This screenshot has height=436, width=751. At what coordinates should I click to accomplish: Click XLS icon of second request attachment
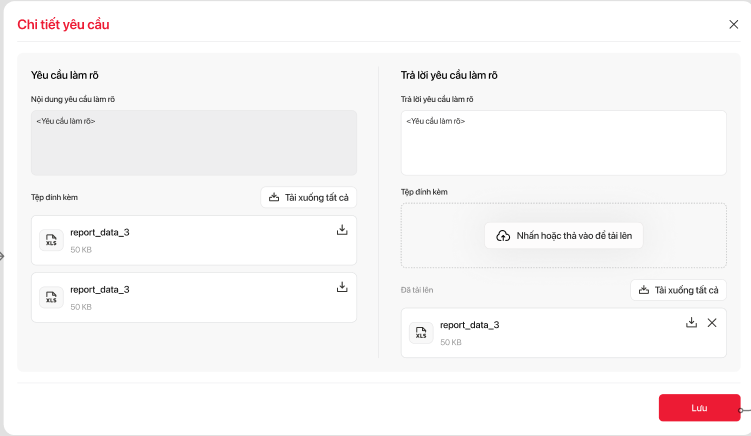click(x=51, y=297)
